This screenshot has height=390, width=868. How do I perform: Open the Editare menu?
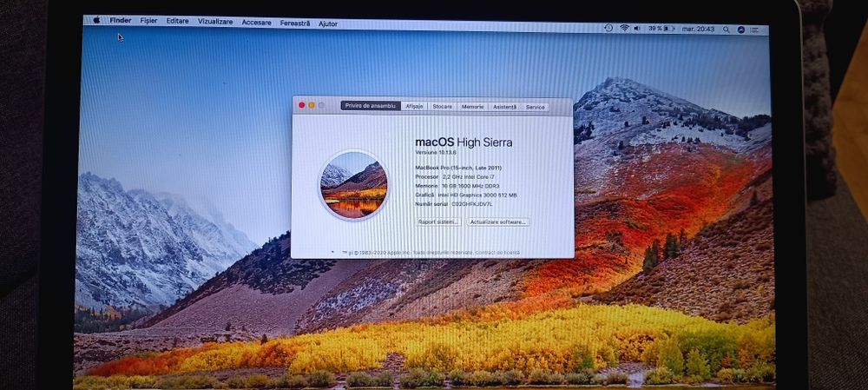click(x=177, y=21)
